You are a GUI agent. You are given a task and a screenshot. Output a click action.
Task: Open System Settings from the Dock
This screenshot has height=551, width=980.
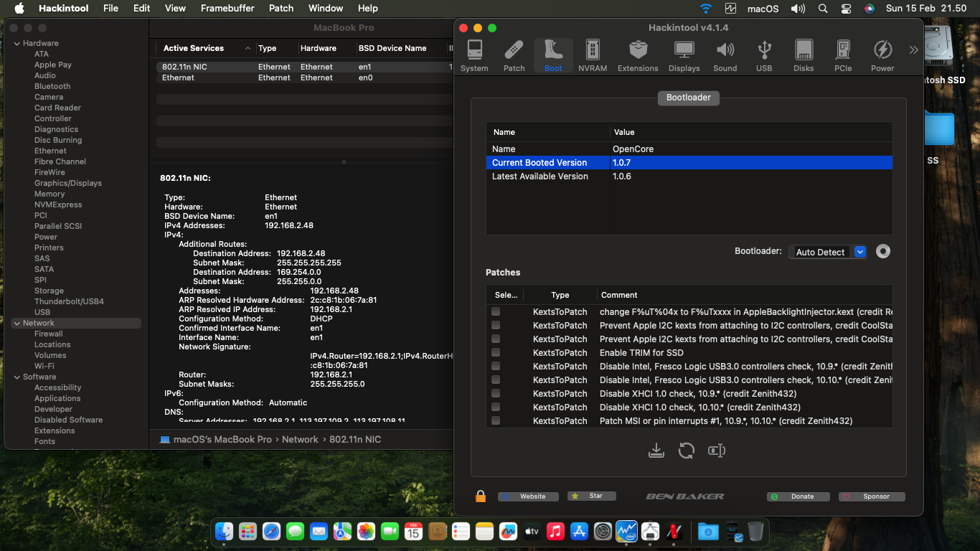pos(603,532)
